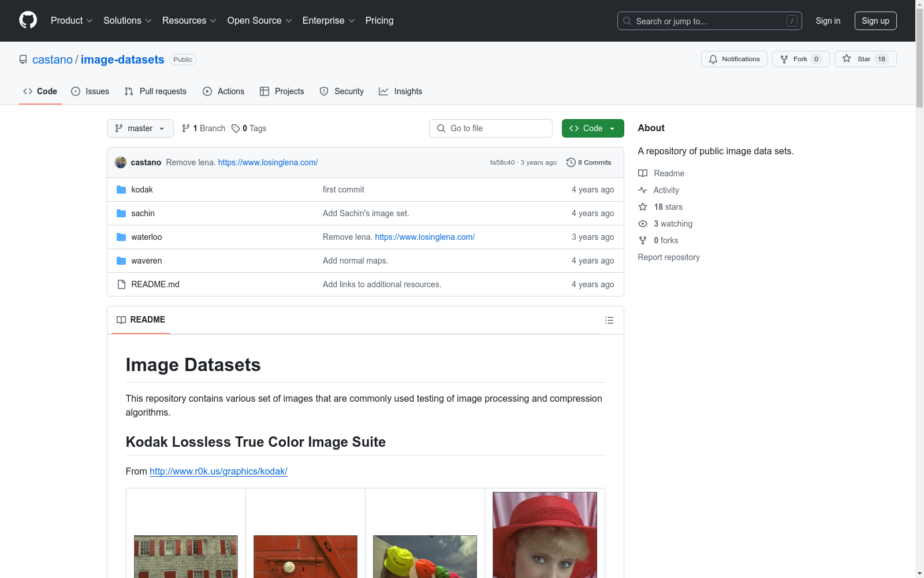
Task: Click the Notifications button
Action: pyautogui.click(x=734, y=59)
